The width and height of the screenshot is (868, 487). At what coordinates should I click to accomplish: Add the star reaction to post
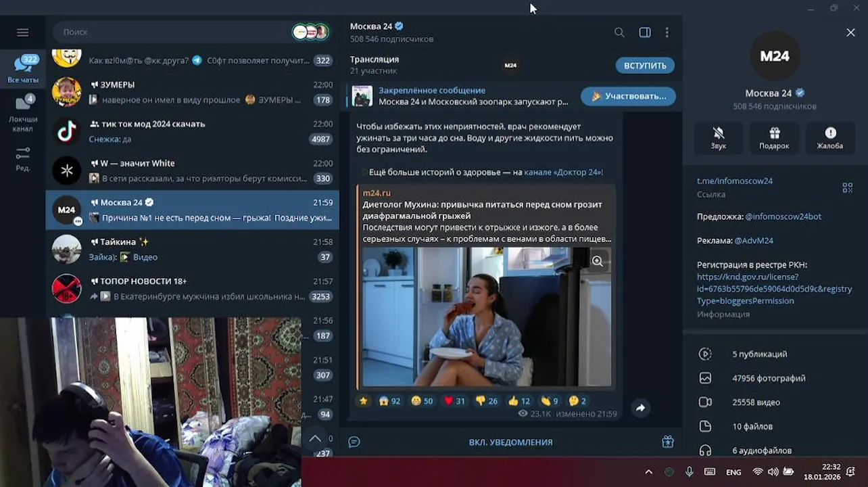tap(364, 400)
